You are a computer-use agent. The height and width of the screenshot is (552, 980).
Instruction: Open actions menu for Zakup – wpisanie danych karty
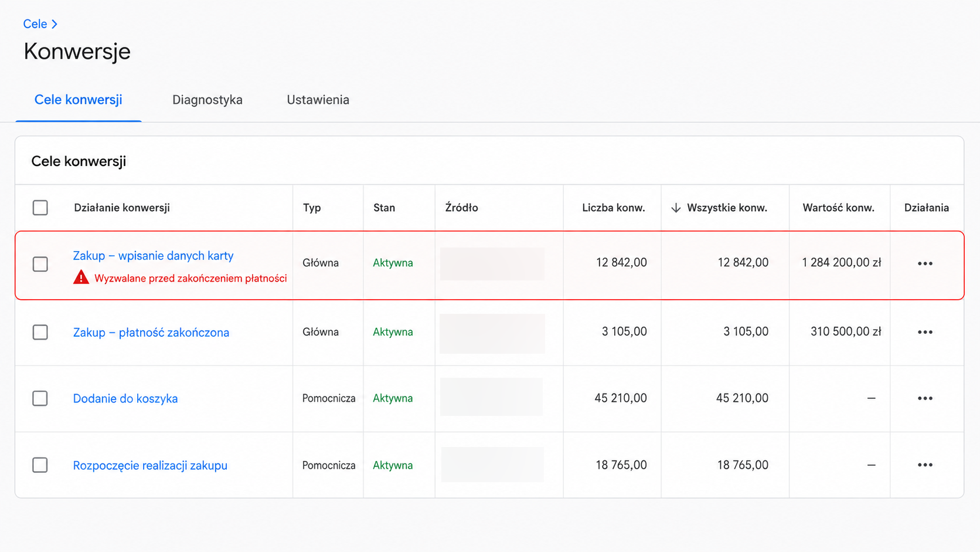(925, 263)
